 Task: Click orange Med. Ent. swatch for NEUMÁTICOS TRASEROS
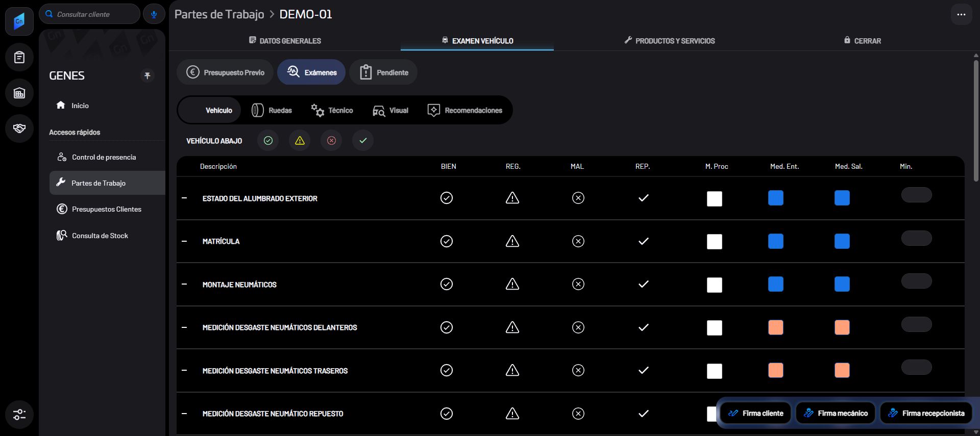(x=776, y=370)
